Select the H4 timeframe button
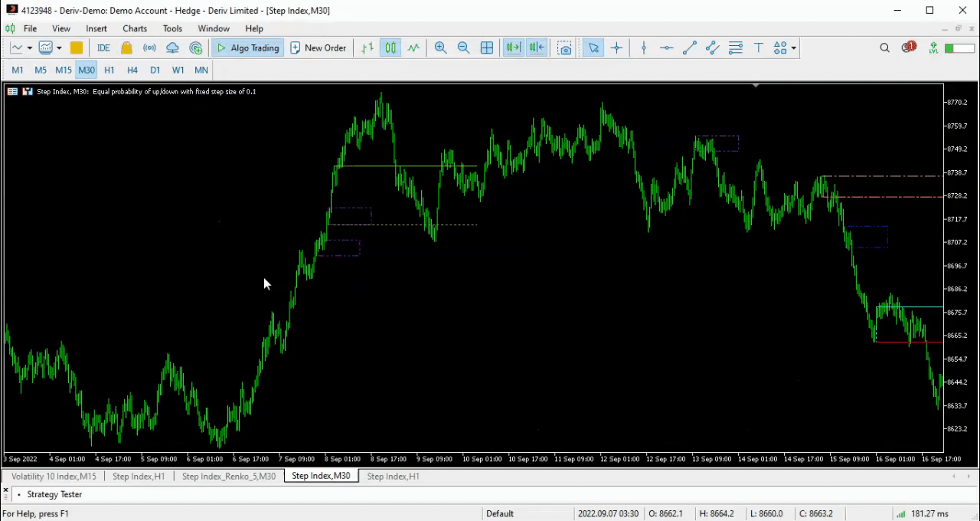980x521 pixels. point(132,70)
